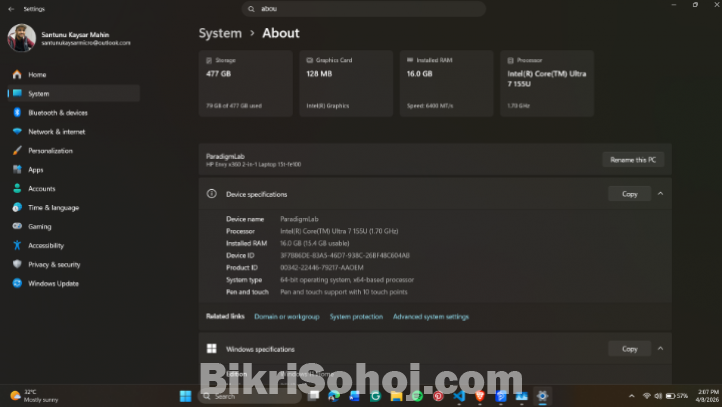Collapse the Windows specifications section
722x407 pixels.
(x=660, y=349)
